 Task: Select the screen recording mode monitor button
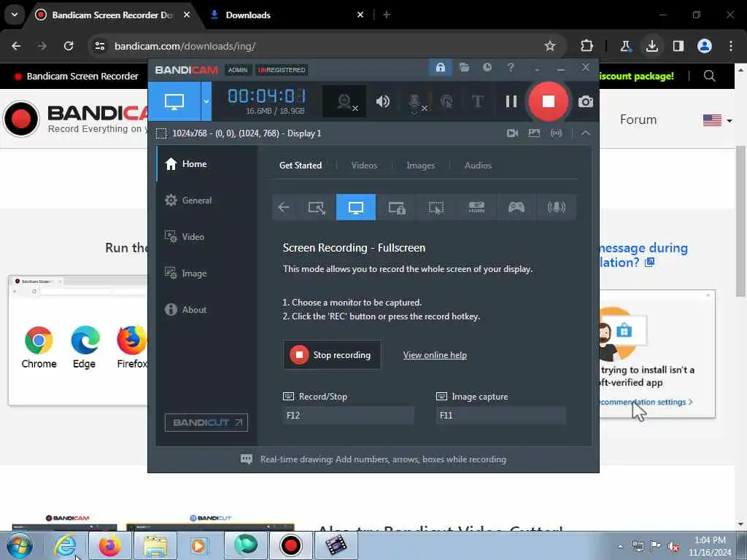pos(174,101)
